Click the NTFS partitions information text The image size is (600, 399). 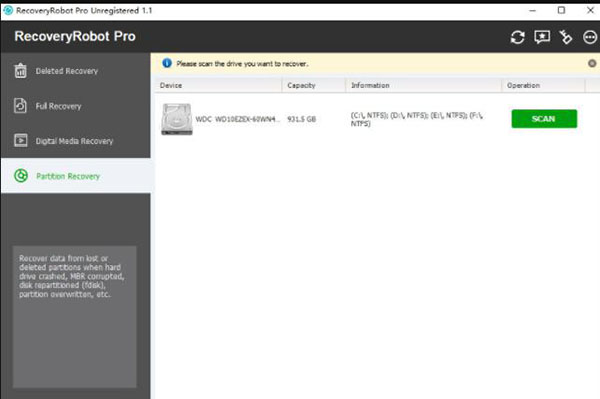pos(417,119)
